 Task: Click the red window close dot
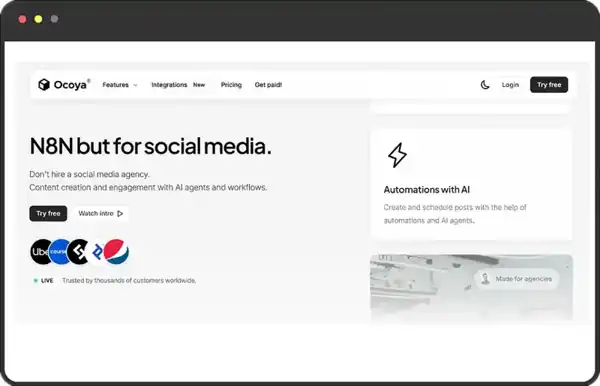click(x=22, y=19)
